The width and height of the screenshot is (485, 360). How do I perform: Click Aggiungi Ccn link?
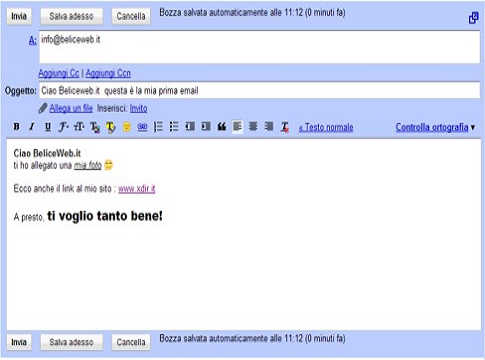pyautogui.click(x=108, y=73)
